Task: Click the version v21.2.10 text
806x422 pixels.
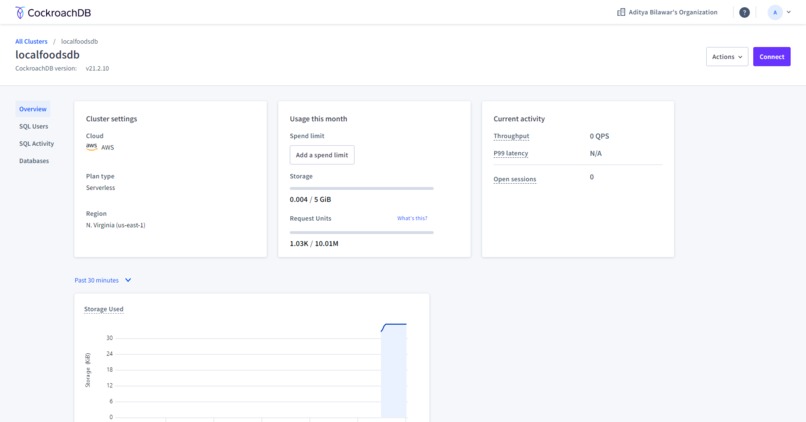Action: coord(97,68)
